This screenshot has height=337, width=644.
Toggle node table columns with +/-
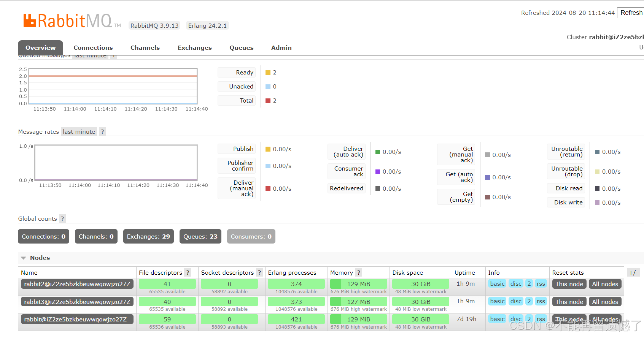pyautogui.click(x=633, y=272)
